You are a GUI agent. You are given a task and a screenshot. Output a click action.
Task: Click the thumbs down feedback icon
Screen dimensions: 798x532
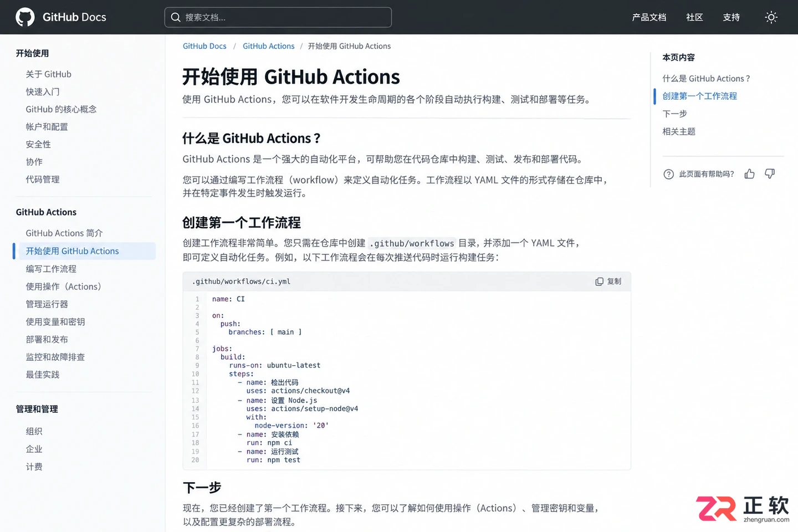pos(770,174)
